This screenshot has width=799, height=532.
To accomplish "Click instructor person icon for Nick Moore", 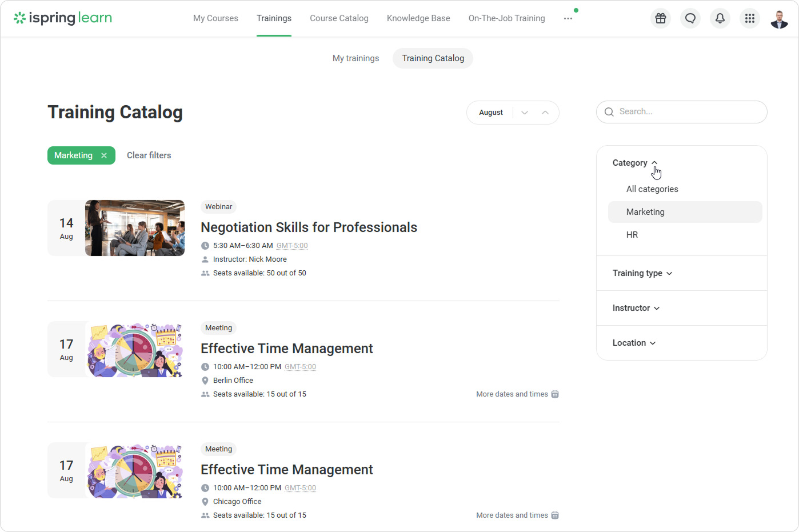I will [x=205, y=259].
